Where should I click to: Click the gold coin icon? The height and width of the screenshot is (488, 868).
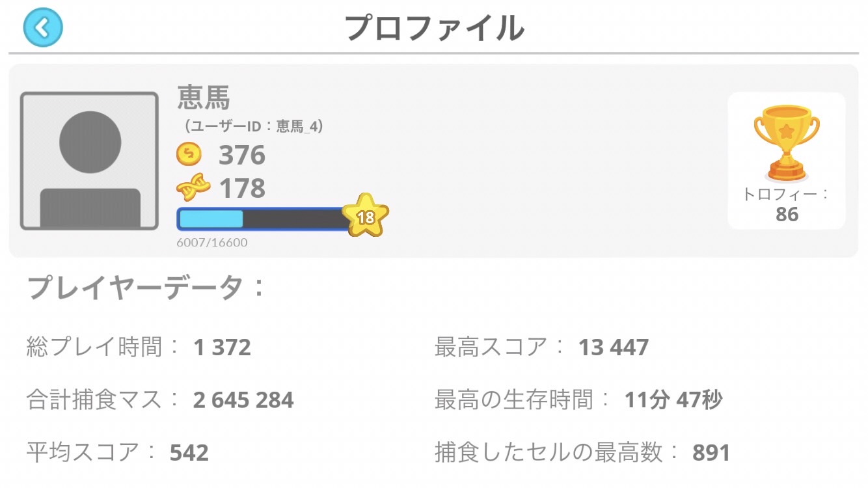coord(189,155)
